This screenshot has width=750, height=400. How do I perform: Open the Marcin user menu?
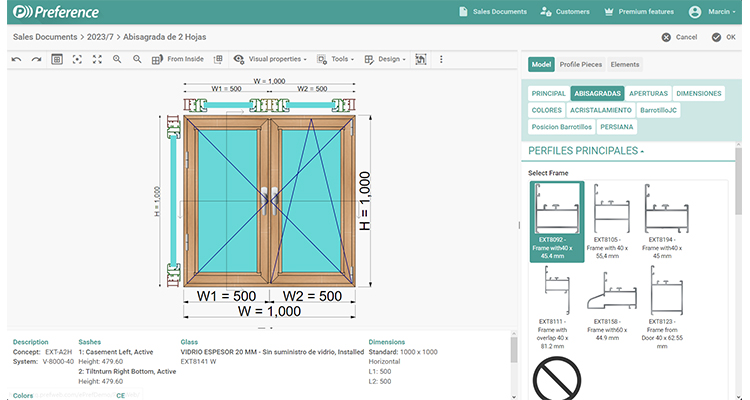pos(712,11)
